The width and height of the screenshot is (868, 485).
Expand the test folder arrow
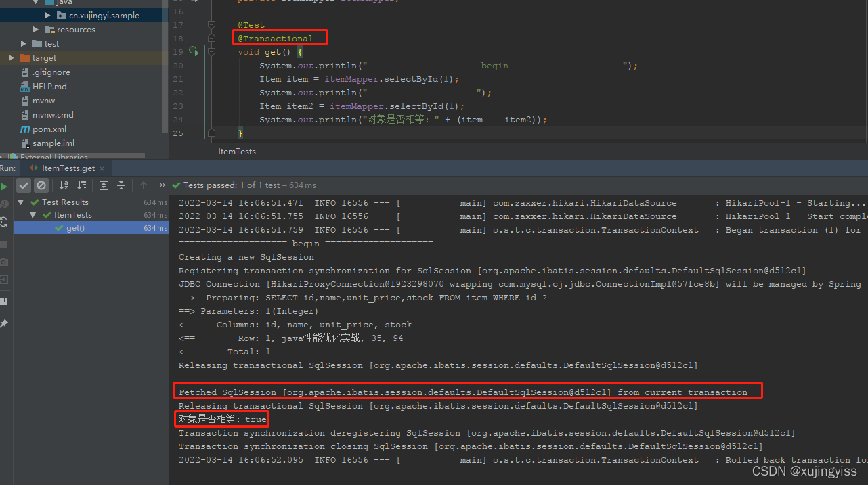point(24,44)
